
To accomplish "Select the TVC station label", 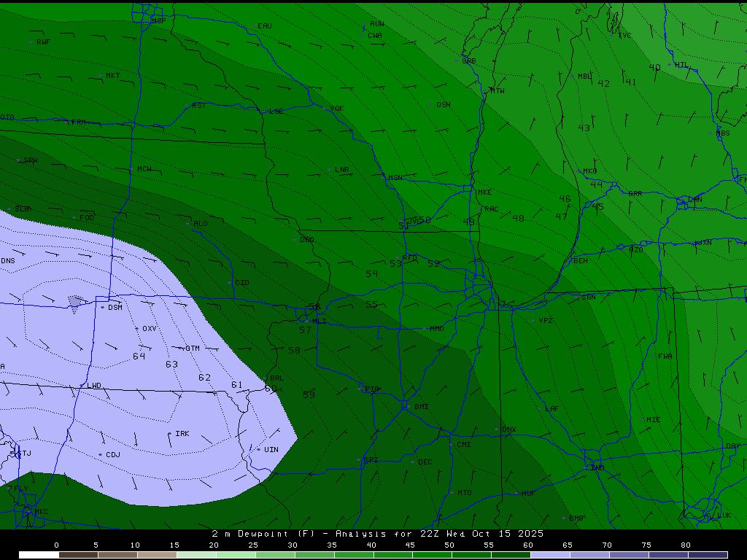I will click(624, 36).
